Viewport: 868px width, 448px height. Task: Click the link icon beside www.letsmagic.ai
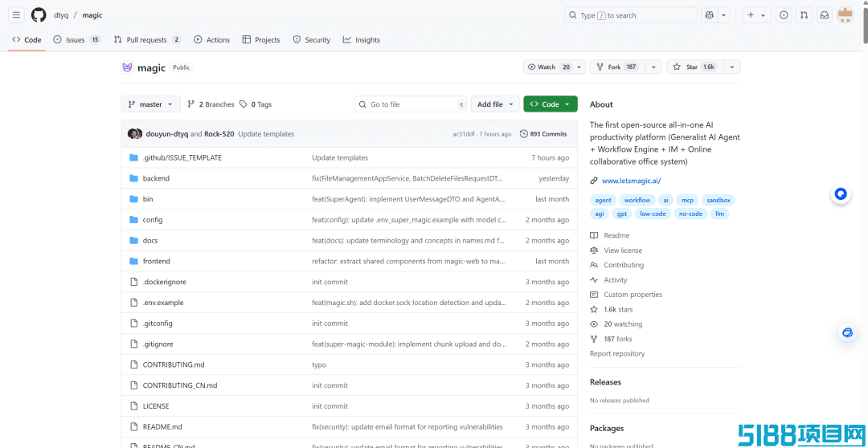click(x=594, y=181)
